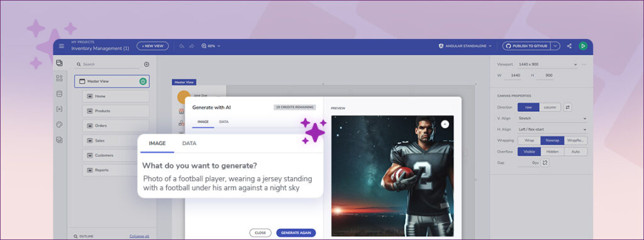Set wrapping to Wrap
This screenshot has height=240, width=644.
(x=529, y=140)
